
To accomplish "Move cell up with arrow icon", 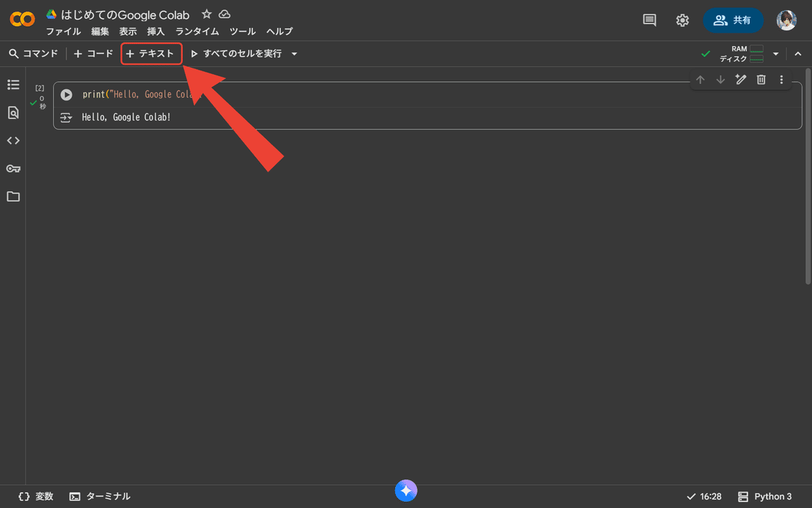I will point(700,80).
